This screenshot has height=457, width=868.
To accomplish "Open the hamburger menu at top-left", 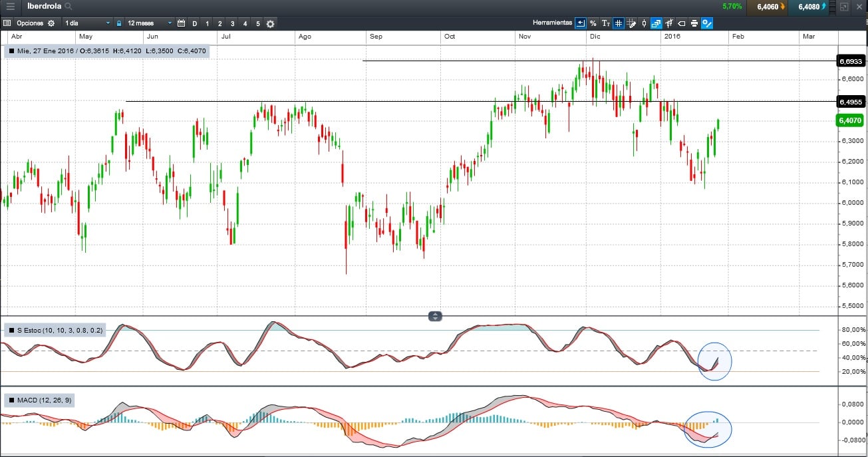I will tap(10, 7).
